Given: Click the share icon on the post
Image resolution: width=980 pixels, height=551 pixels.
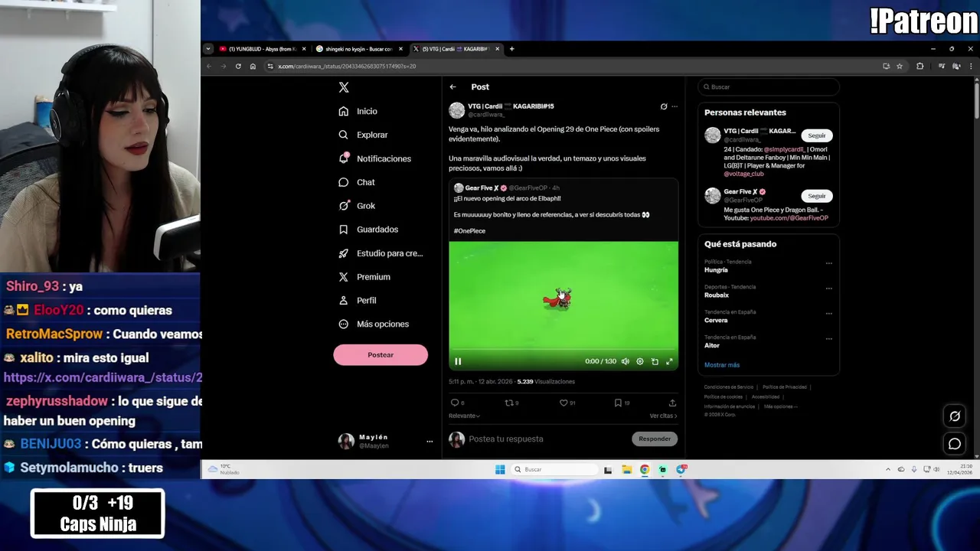Looking at the screenshot, I should (672, 403).
